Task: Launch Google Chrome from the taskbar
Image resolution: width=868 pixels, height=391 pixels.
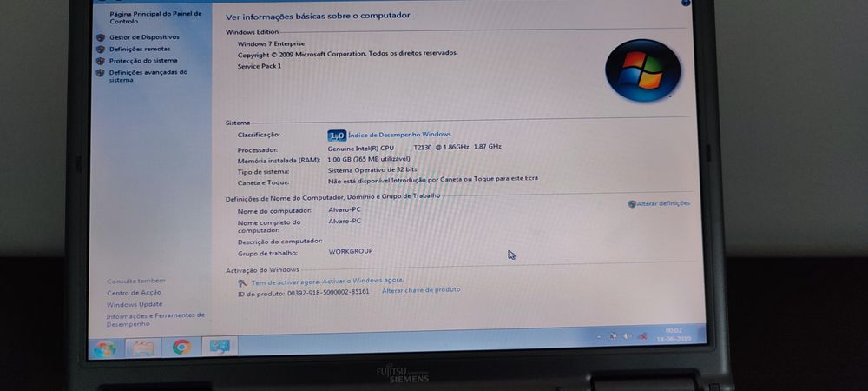Action: (x=181, y=348)
